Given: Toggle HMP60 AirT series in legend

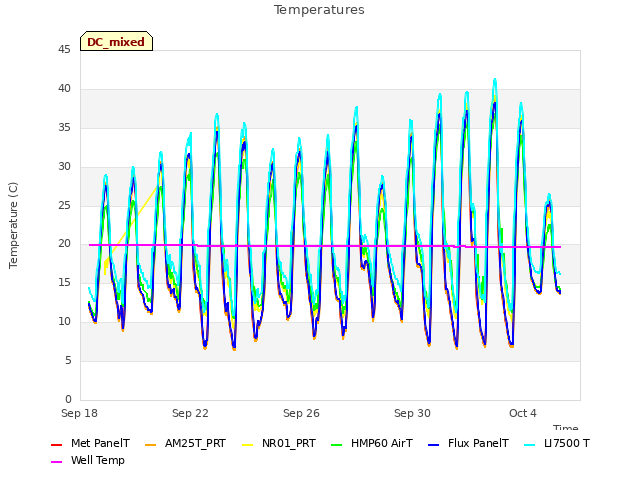Looking at the screenshot, I should point(372,444).
